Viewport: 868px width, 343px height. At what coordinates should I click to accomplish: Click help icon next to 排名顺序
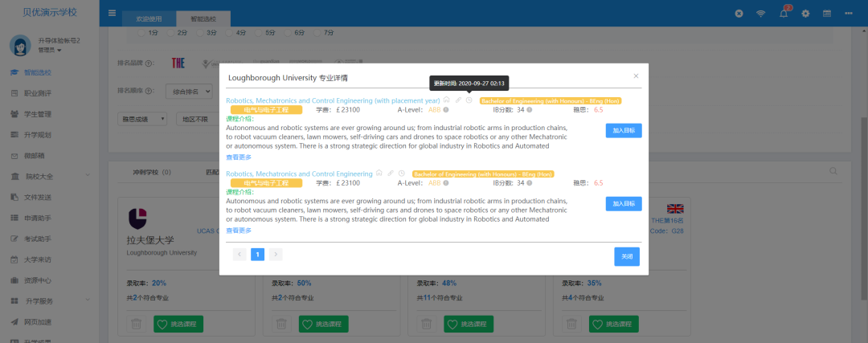[149, 91]
